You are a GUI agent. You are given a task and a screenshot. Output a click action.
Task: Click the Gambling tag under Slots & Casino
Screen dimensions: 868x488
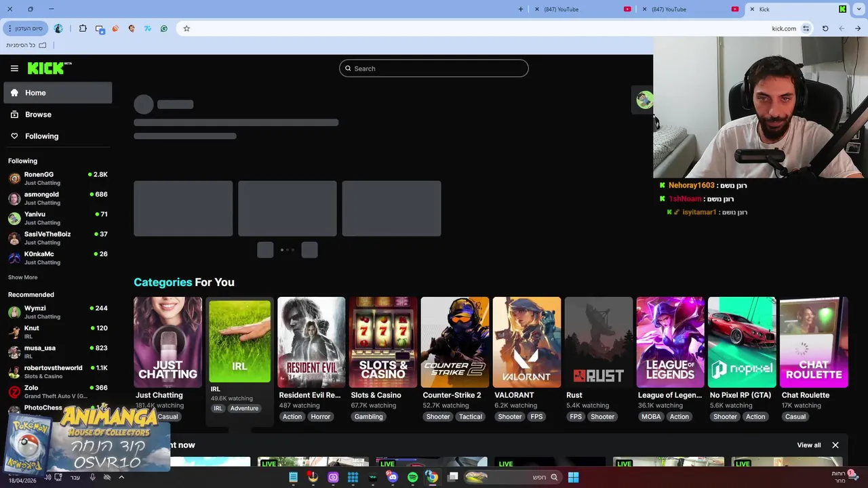pos(369,417)
